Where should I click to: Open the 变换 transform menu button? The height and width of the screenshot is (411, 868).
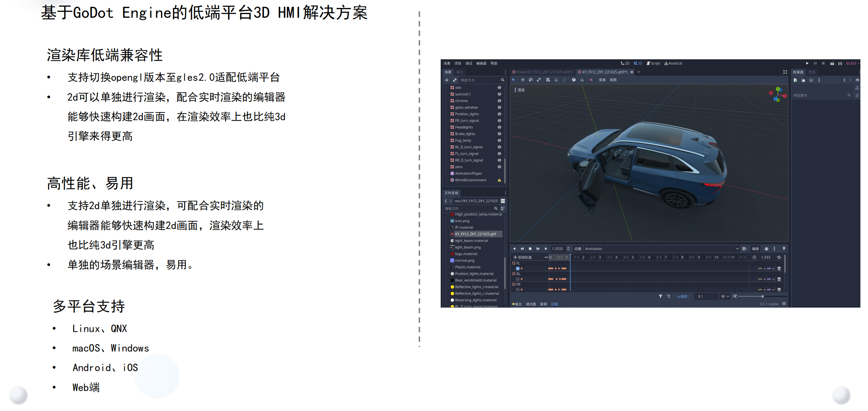[x=602, y=80]
